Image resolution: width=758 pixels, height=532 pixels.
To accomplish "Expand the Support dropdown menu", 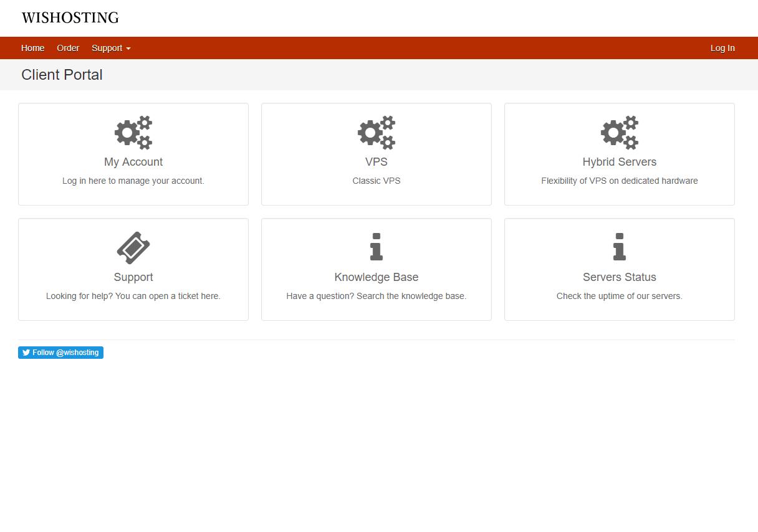I will point(111,48).
